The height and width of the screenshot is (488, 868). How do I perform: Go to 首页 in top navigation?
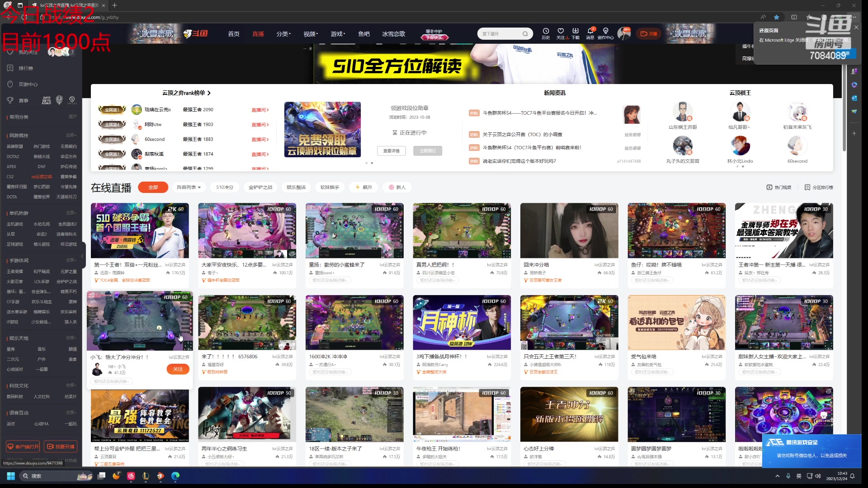(x=234, y=34)
